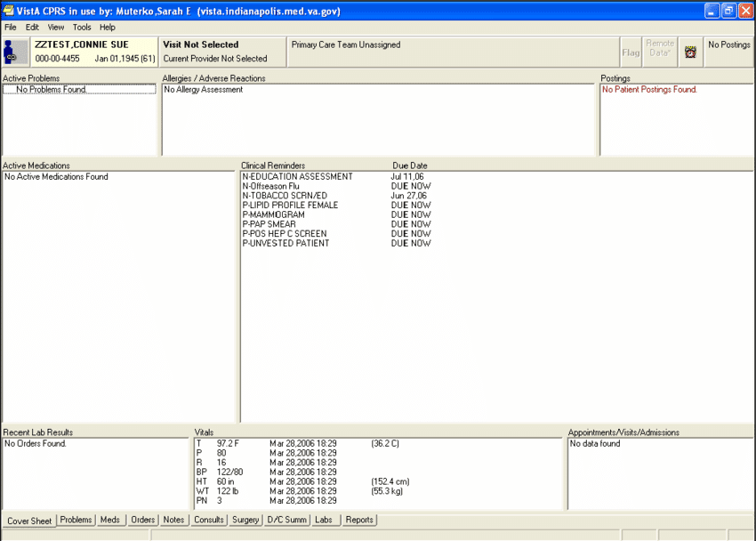Switch to the D/C Summ tab
This screenshot has width=756, height=541.
(x=287, y=520)
